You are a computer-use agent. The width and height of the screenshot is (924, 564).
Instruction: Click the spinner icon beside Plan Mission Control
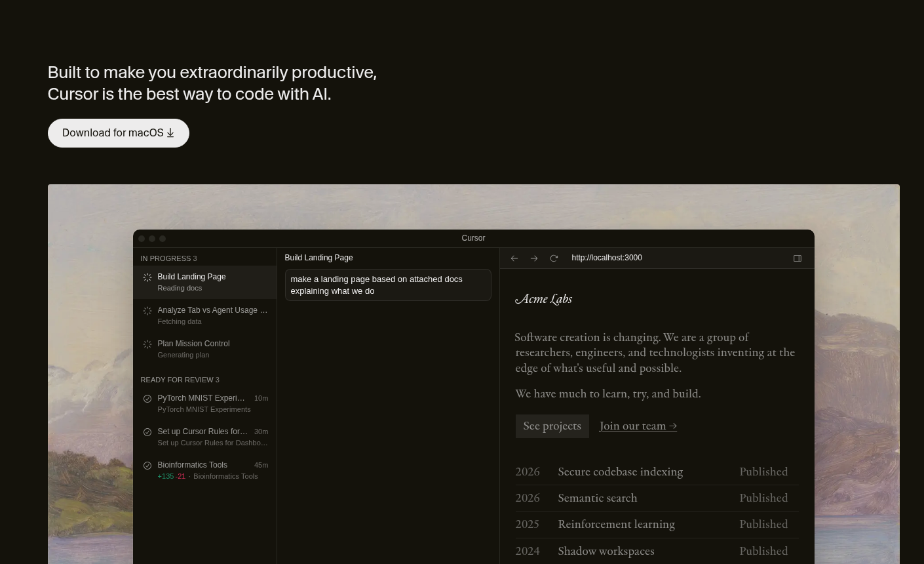coord(147,344)
